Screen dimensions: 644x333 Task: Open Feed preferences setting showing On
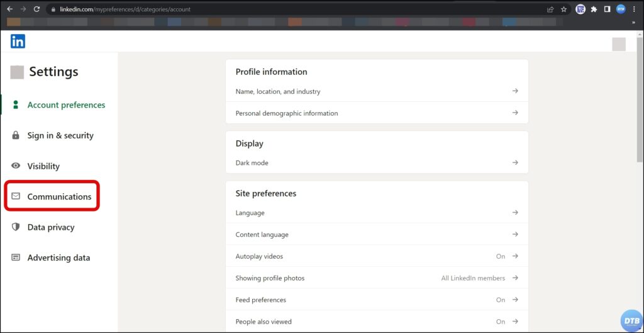pos(376,300)
